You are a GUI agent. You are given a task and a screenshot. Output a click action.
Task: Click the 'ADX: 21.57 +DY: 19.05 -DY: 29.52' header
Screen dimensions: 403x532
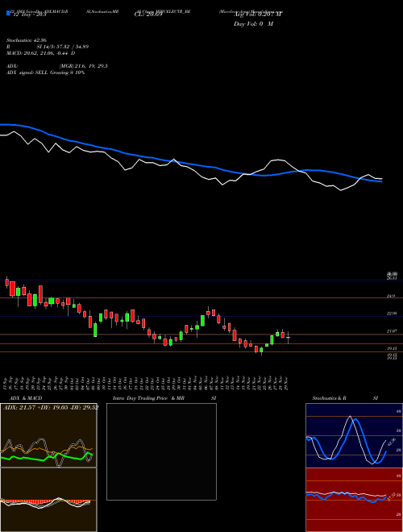51,408
